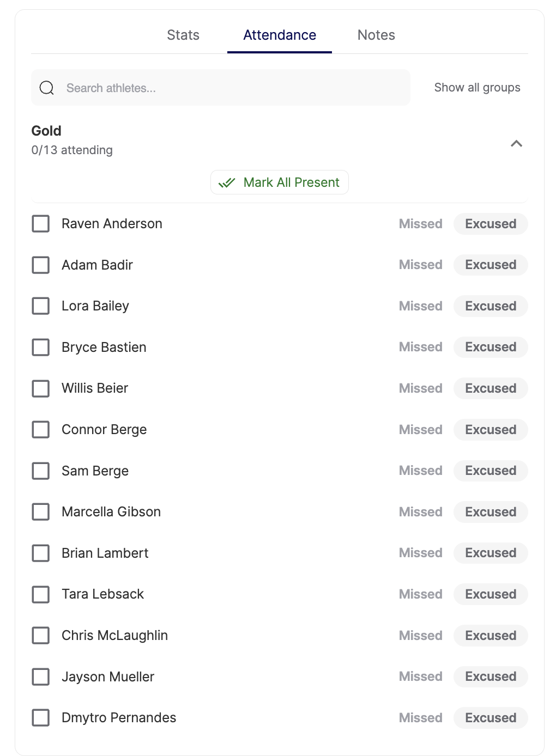This screenshot has height=756, width=556.
Task: Enable the checkbox for Dmytro Pernandes
Action: click(x=41, y=718)
